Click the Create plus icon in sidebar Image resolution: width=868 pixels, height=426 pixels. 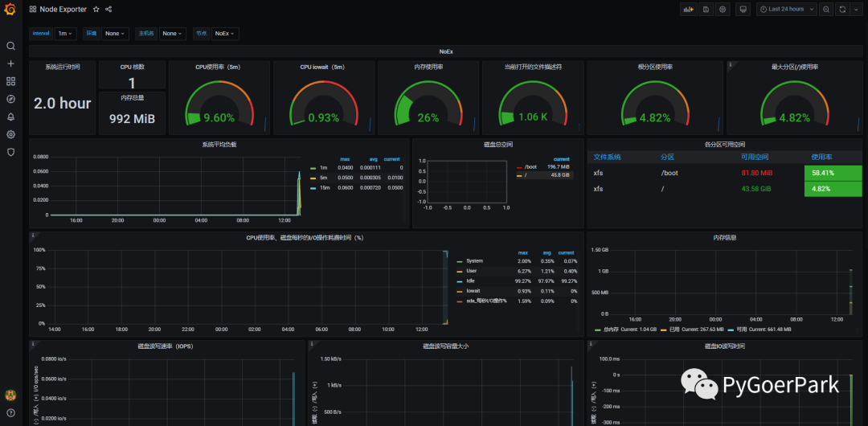coord(10,63)
